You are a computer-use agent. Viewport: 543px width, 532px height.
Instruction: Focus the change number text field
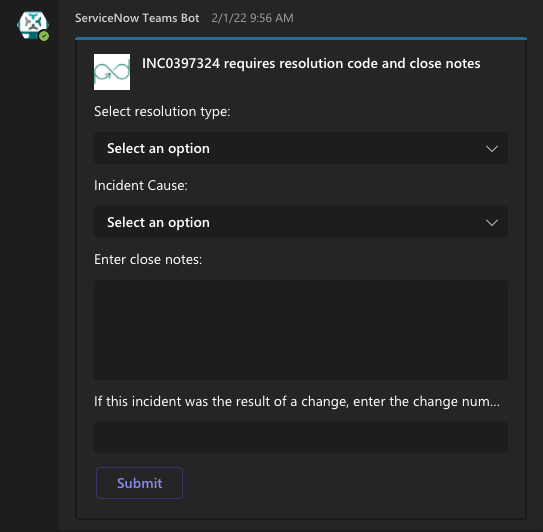coord(301,437)
